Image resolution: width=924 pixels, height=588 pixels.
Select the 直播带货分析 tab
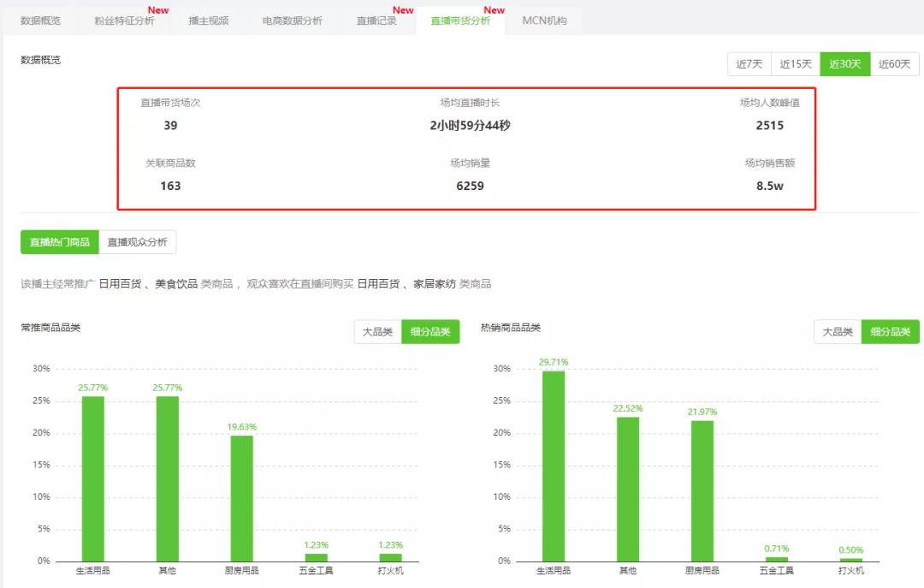tap(459, 21)
